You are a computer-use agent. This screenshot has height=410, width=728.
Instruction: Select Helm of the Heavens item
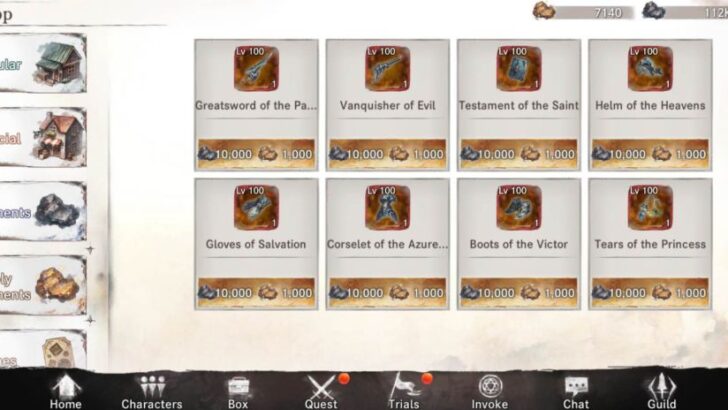point(650,105)
